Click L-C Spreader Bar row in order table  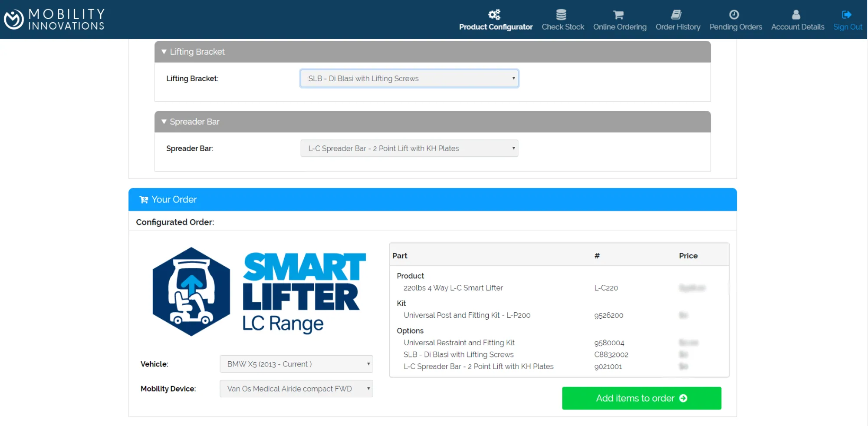coord(559,367)
